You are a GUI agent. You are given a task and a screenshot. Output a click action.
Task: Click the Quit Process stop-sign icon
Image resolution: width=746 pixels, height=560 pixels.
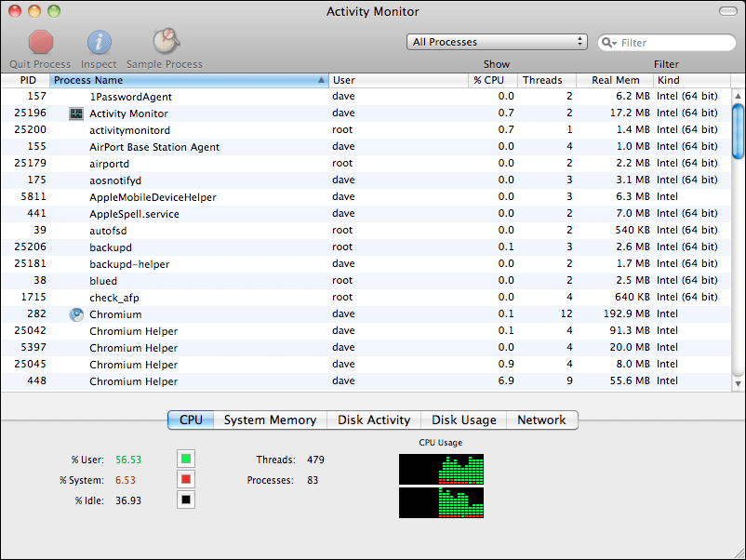[40, 42]
